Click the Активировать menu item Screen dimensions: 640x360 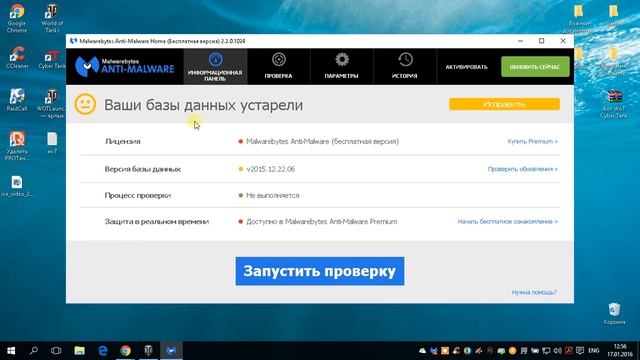click(x=467, y=67)
